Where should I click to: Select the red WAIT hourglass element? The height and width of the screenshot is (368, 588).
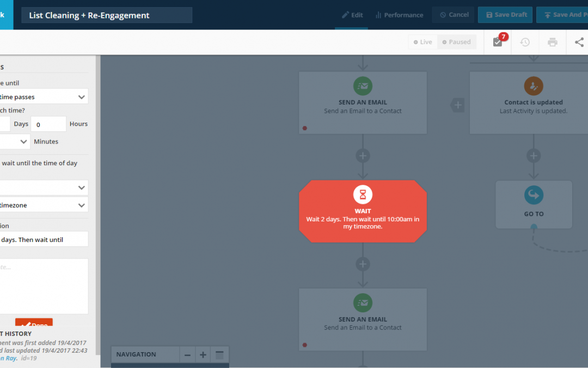coord(363,194)
